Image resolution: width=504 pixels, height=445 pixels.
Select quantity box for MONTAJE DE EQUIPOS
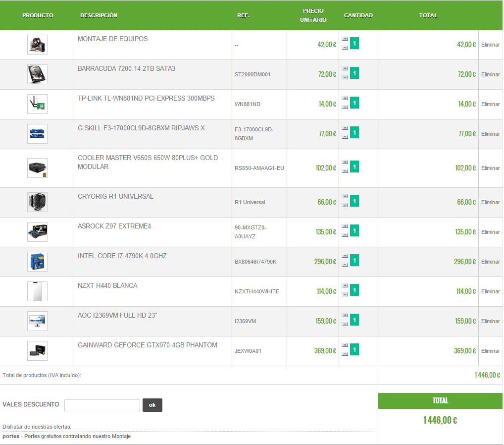(354, 43)
